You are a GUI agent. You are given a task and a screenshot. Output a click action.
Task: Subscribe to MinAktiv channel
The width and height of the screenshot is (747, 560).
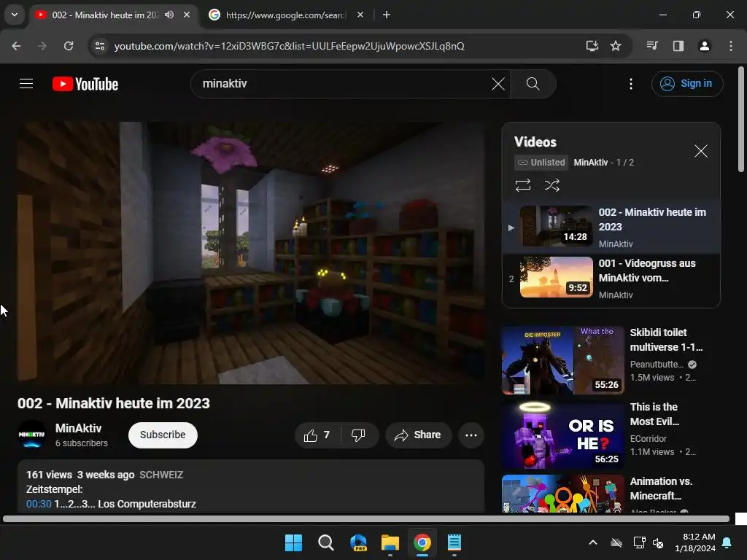(163, 435)
